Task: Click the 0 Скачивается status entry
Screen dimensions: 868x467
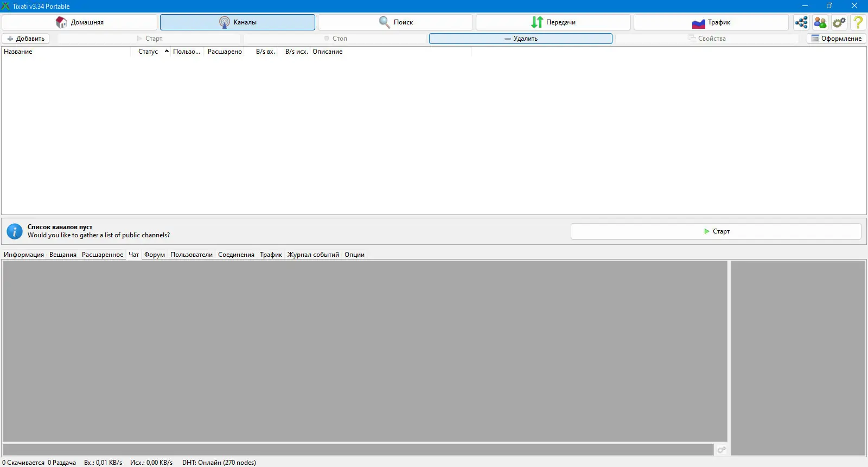Action: click(23, 463)
